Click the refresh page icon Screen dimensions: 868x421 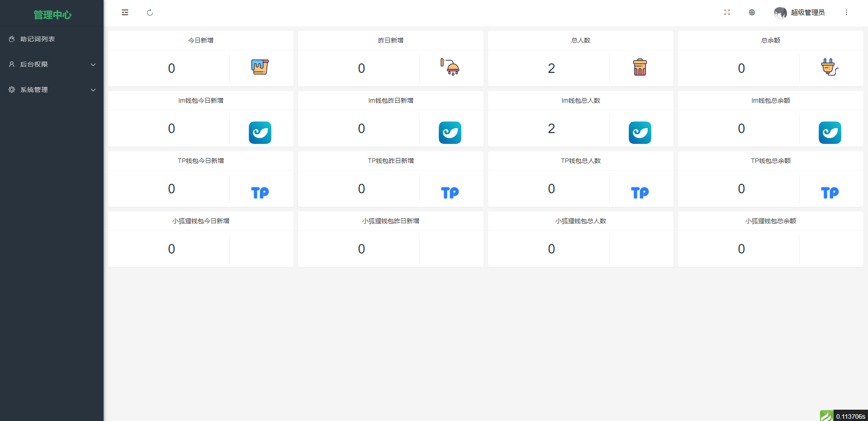pos(150,13)
